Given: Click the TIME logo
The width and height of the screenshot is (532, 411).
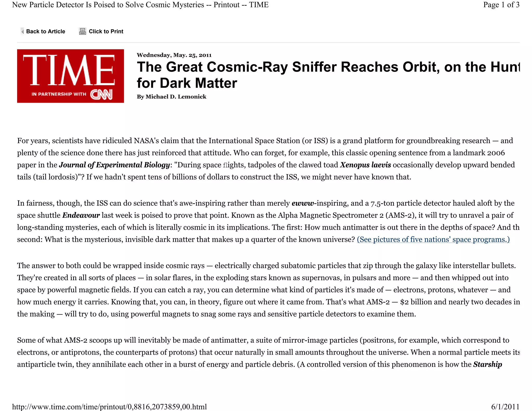Looking at the screenshot, I should (69, 70).
